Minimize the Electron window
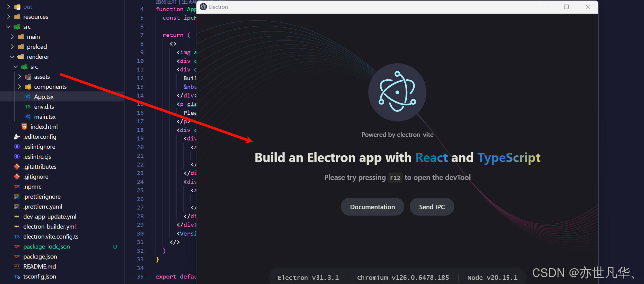Viewport: 644px width, 284px height. tap(545, 7)
